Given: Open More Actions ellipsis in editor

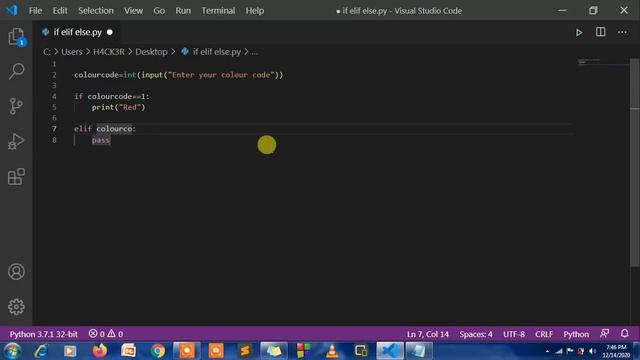Looking at the screenshot, I should [x=622, y=32].
